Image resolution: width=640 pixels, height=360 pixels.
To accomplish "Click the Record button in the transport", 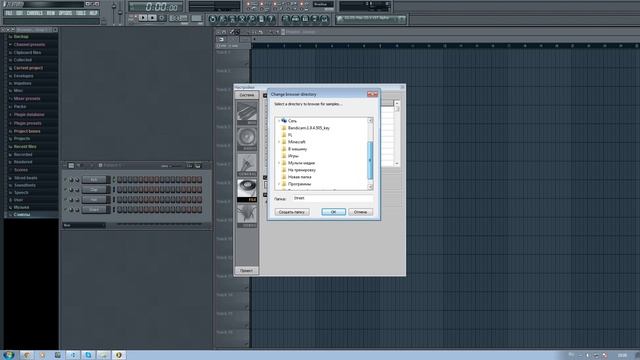I will pyautogui.click(x=162, y=18).
